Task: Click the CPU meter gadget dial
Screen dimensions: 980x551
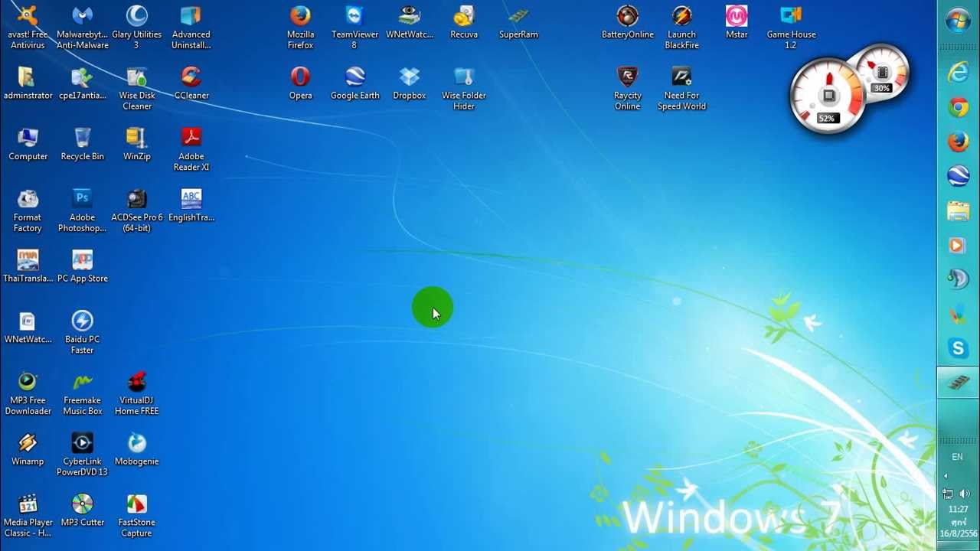Action: [x=828, y=96]
